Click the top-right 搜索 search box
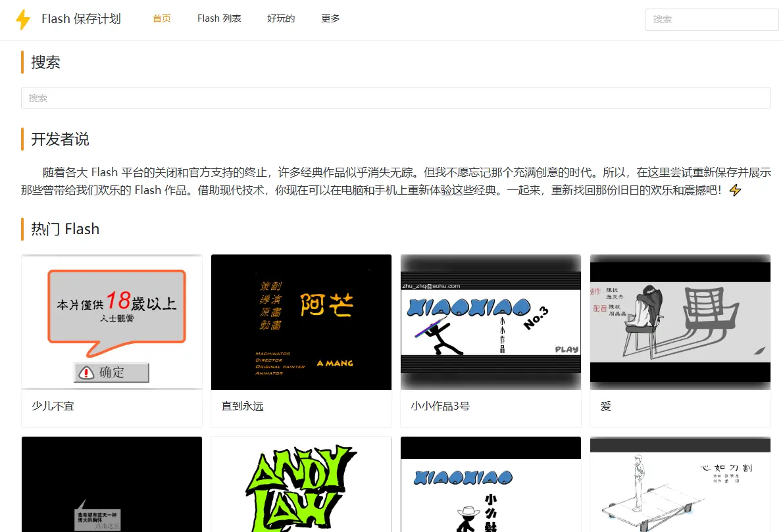The image size is (783, 532). coord(711,19)
